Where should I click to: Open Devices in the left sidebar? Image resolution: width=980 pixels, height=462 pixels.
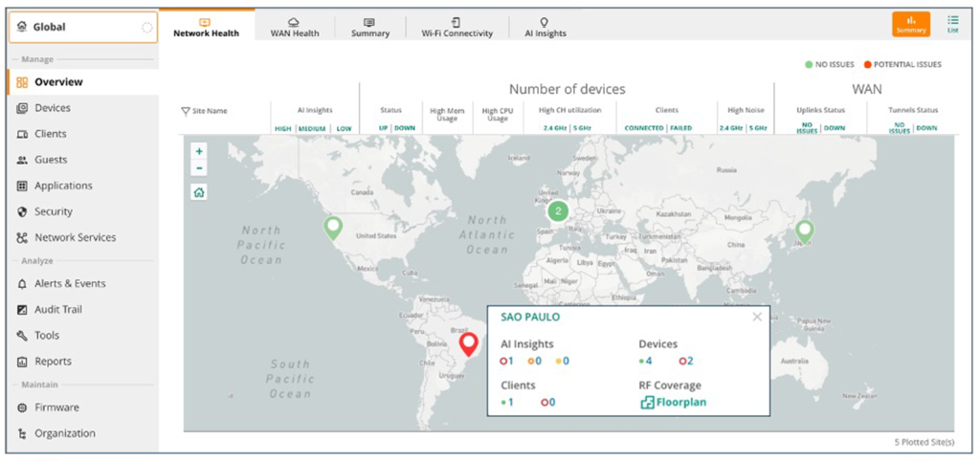click(52, 108)
